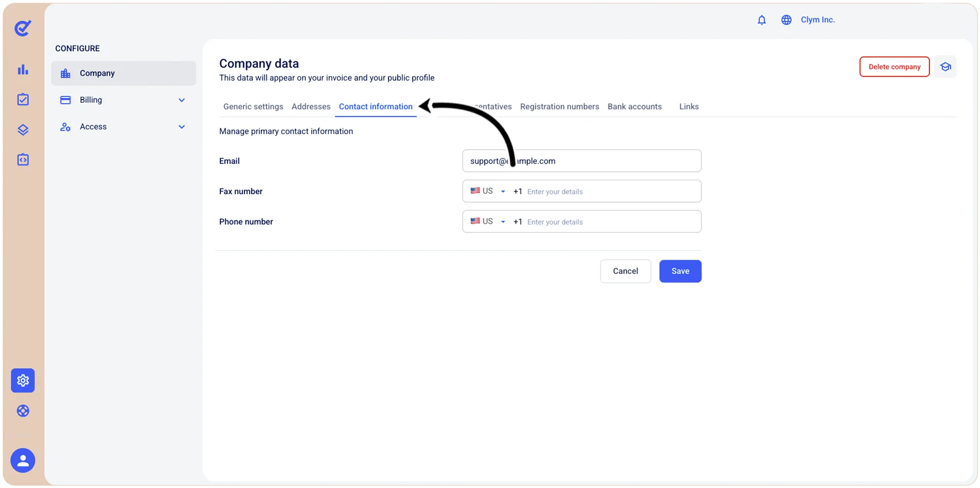Click the Manage primary contact information text
Screen dimensions: 980x488
pyautogui.click(x=286, y=131)
